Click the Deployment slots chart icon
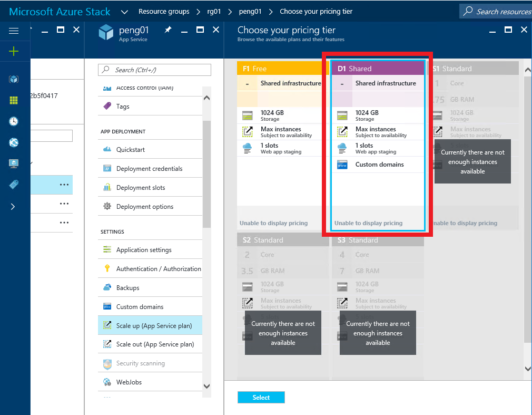Viewport: 532px width, 415px height. 107,187
